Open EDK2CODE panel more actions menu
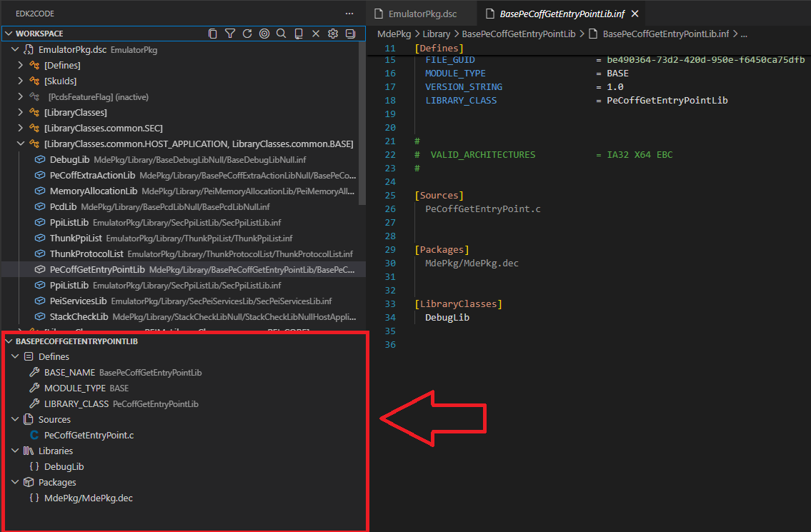Screen dimensions: 811x532 click(x=349, y=14)
